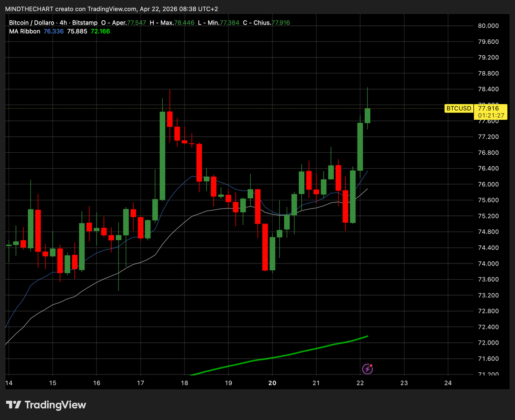
Task: Click the 75.600 price axis label
Action: tap(488, 200)
